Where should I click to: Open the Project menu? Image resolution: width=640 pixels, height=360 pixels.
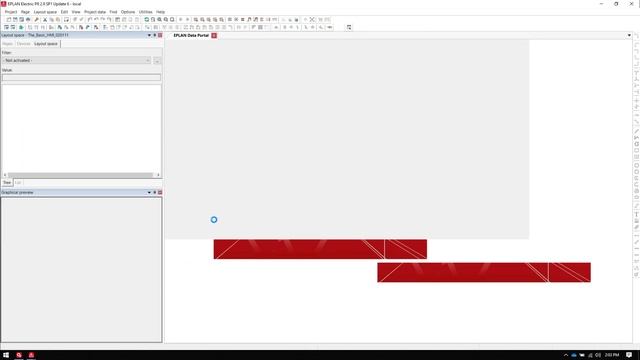(11, 12)
